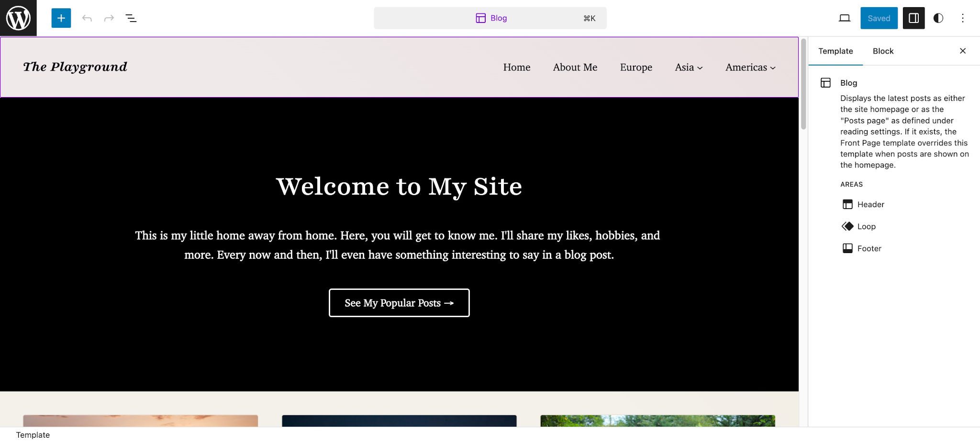Click the WordPress logo to exit the editor

[x=18, y=18]
